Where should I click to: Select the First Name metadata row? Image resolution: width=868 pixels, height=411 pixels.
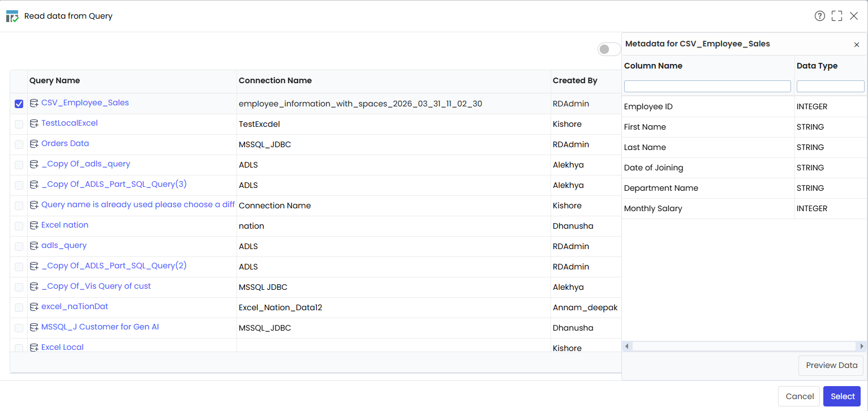click(x=745, y=127)
